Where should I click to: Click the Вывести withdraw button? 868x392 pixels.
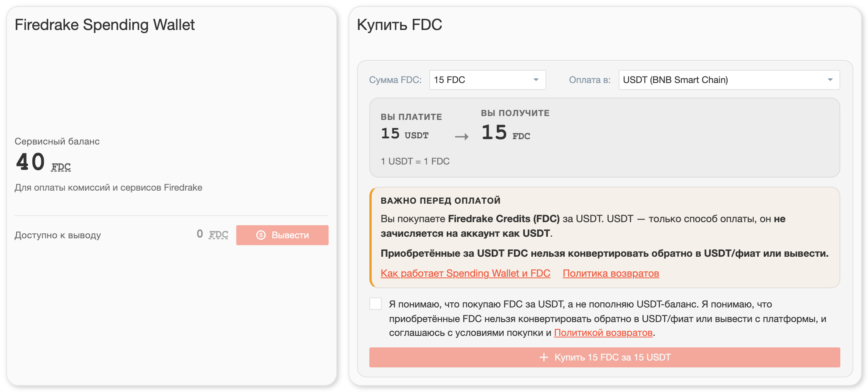pos(282,235)
